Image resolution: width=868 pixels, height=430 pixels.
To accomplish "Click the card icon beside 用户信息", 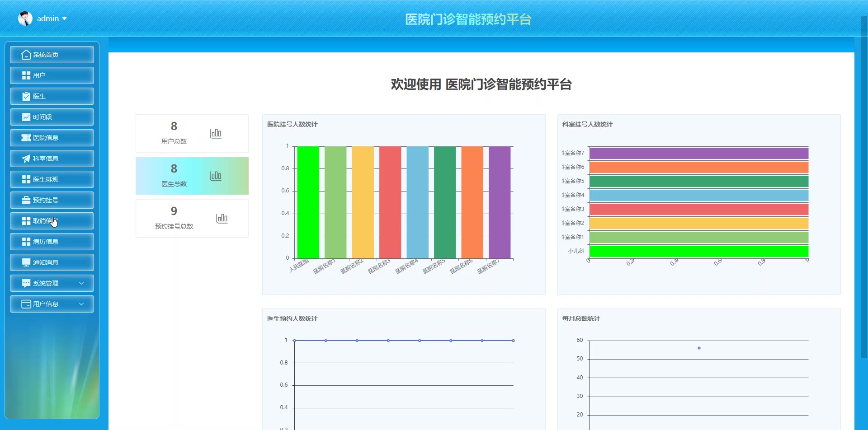I will (26, 304).
